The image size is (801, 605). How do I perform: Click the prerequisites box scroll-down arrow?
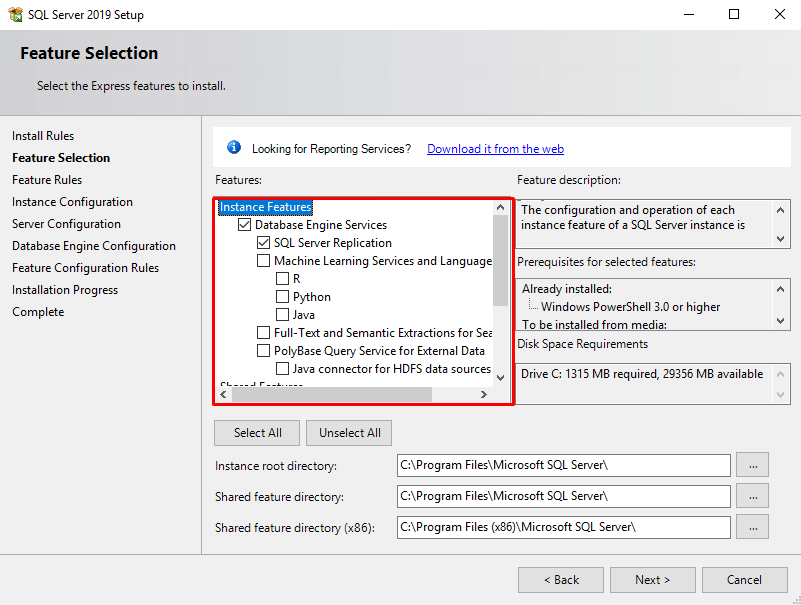[780, 321]
